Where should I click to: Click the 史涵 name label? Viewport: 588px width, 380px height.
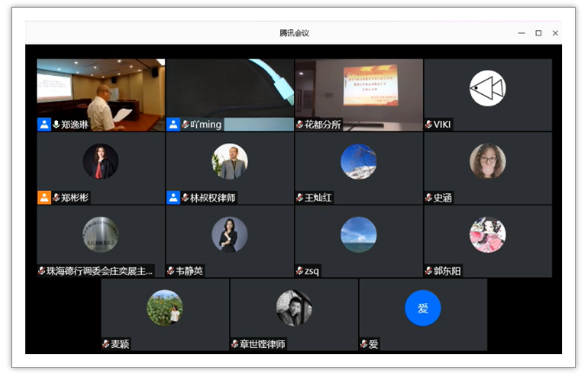pyautogui.click(x=443, y=197)
